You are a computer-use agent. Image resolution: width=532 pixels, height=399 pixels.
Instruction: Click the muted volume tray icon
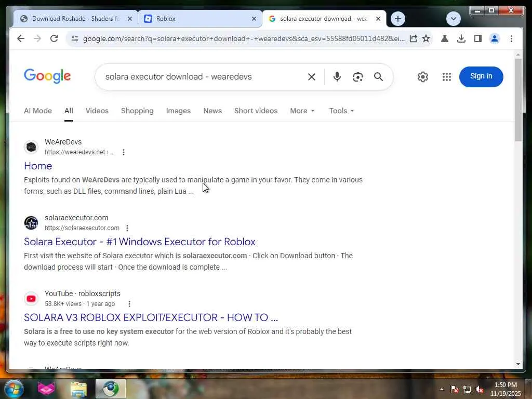coord(480,390)
